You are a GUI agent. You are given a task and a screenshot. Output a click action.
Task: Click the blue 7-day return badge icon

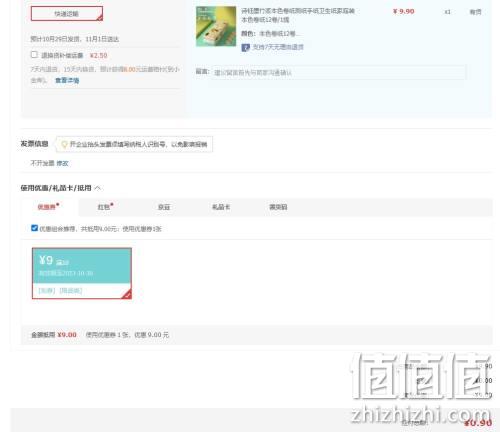tap(245, 48)
